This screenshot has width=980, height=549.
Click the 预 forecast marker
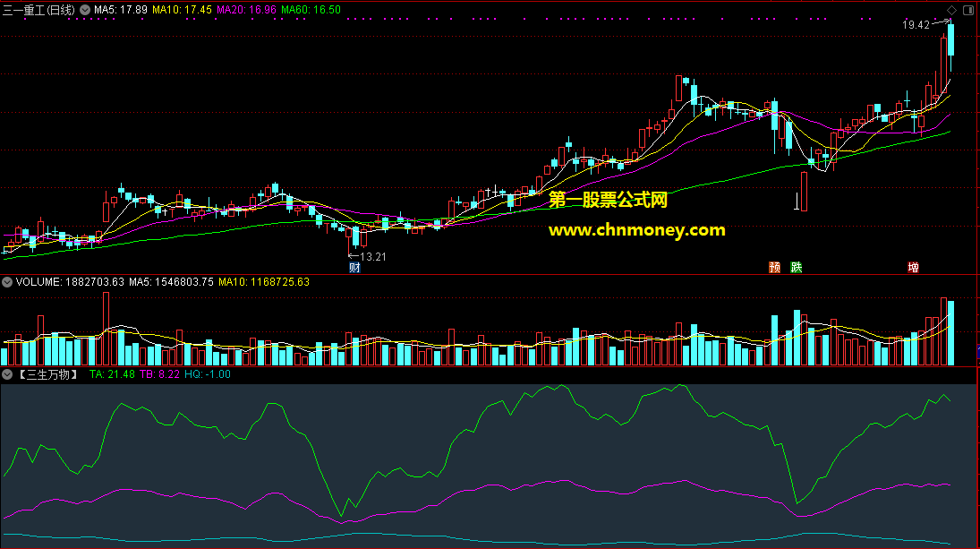coord(774,268)
